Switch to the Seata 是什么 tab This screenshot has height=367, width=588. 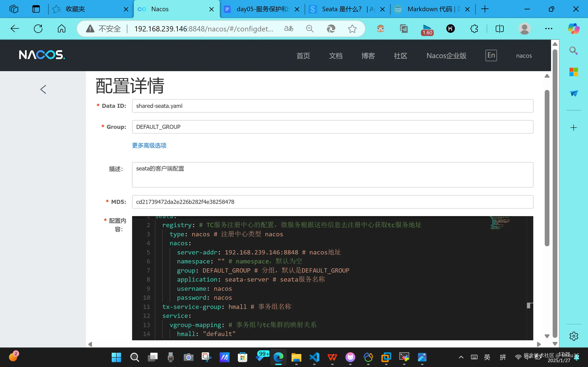tap(341, 9)
